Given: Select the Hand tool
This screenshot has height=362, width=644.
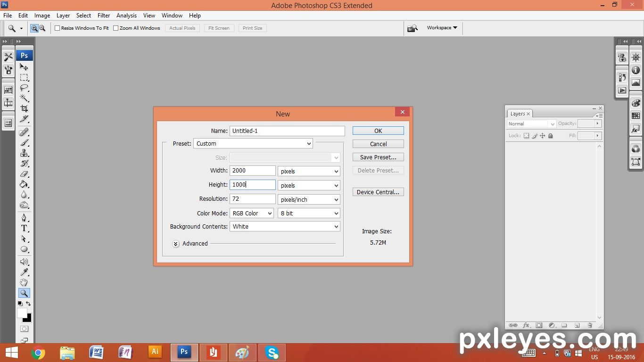Looking at the screenshot, I should tap(24, 282).
